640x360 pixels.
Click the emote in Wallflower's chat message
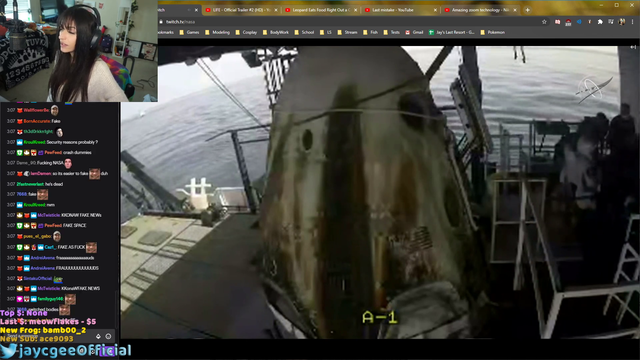click(x=55, y=110)
